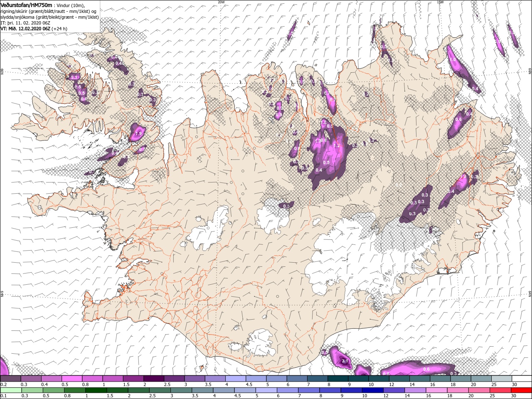Click the 1.1 value in the Westfjords
This screenshot has height=399, width=532.
[x=75, y=77]
